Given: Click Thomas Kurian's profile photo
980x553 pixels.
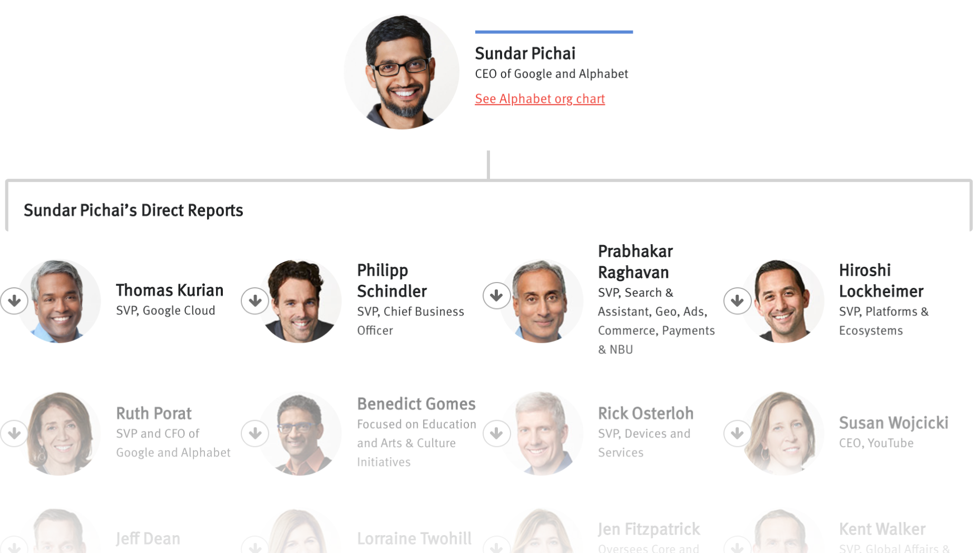Looking at the screenshot, I should tap(59, 301).
